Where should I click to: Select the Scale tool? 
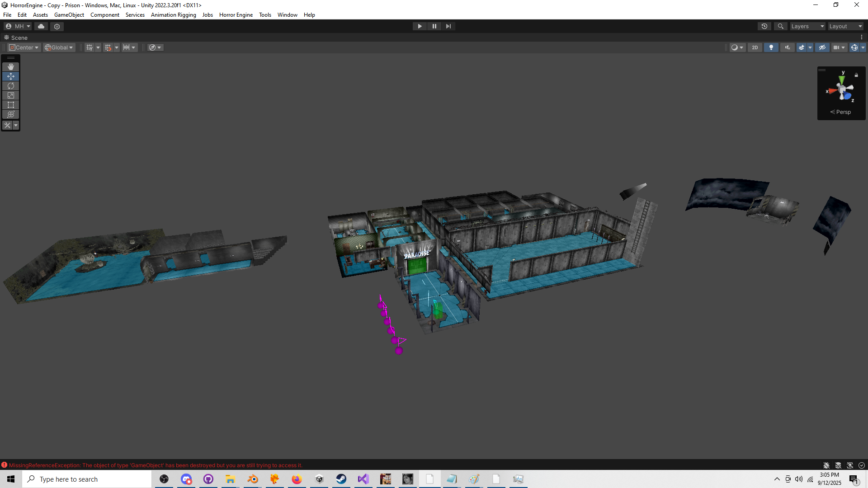[x=11, y=95]
